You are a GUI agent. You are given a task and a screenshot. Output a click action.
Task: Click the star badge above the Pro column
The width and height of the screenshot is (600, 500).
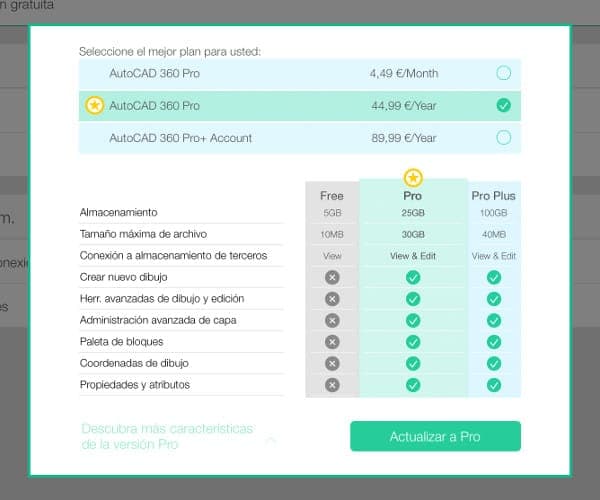tap(413, 178)
